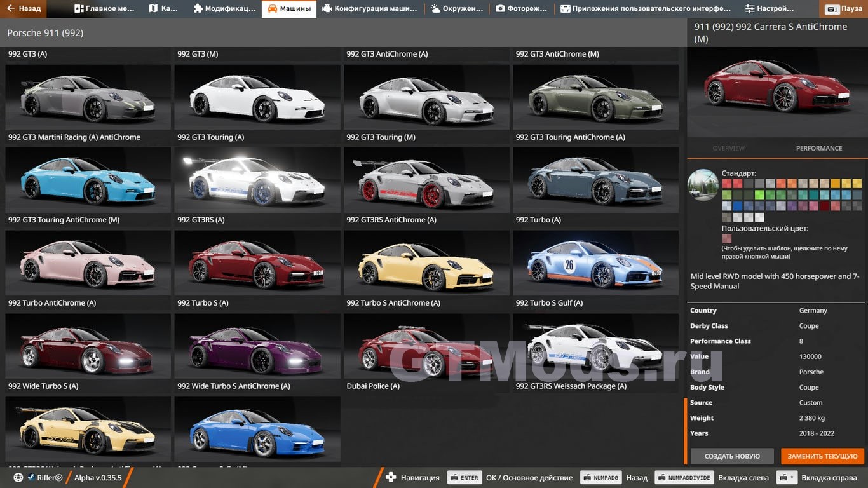Open the Главное меню tab

pyautogui.click(x=105, y=9)
